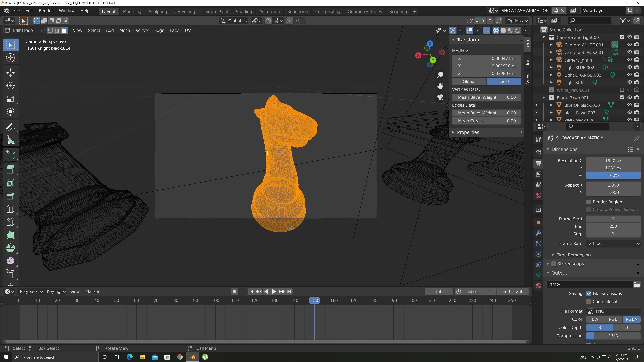The width and height of the screenshot is (644, 362).
Task: Open the Mesh menu in viewport header
Action: click(124, 31)
